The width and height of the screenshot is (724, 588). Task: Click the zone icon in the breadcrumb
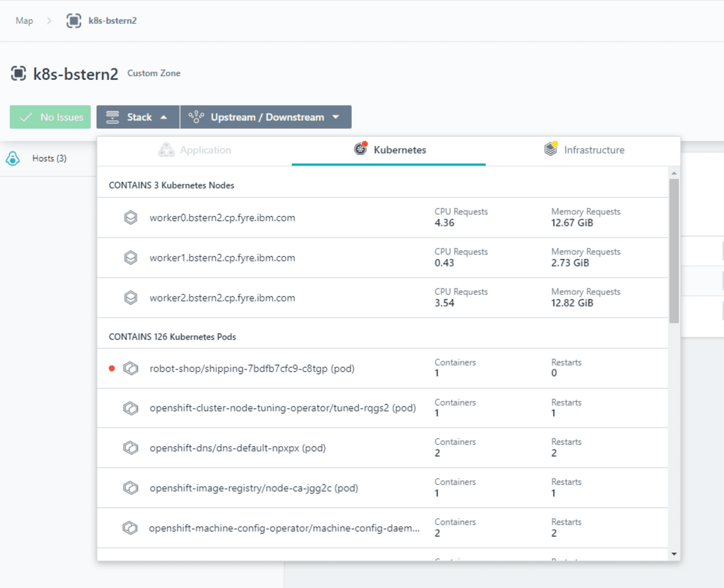(x=74, y=21)
